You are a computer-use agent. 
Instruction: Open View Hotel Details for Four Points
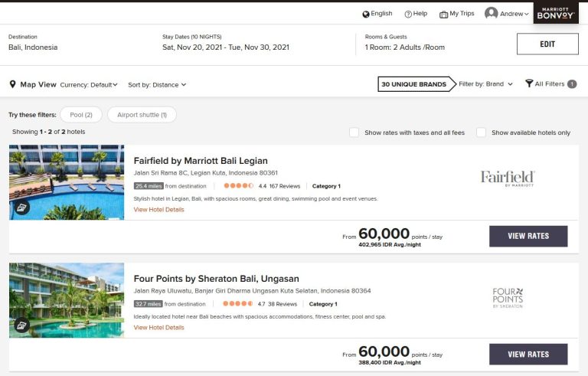159,327
